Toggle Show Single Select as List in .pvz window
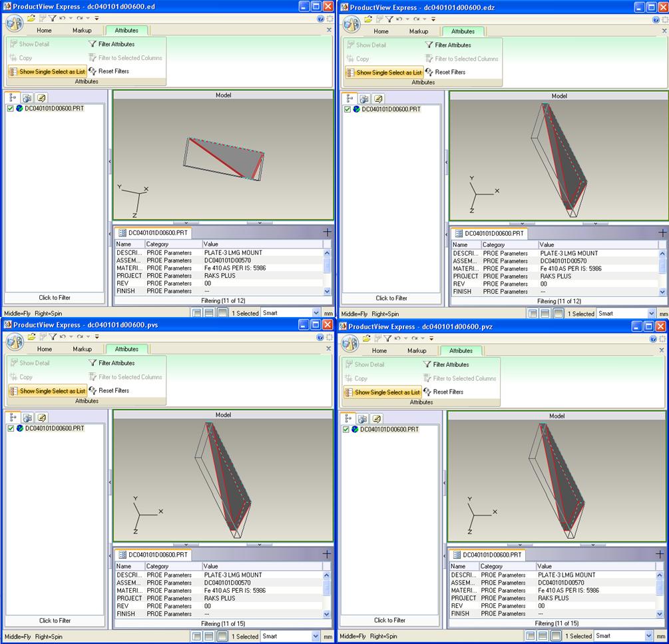The height and width of the screenshot is (644, 669). tap(383, 392)
